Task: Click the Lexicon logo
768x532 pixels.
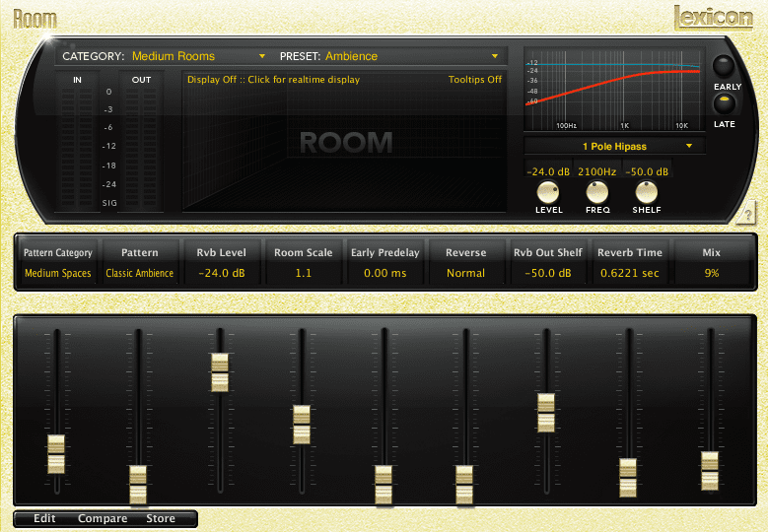Action: 714,18
